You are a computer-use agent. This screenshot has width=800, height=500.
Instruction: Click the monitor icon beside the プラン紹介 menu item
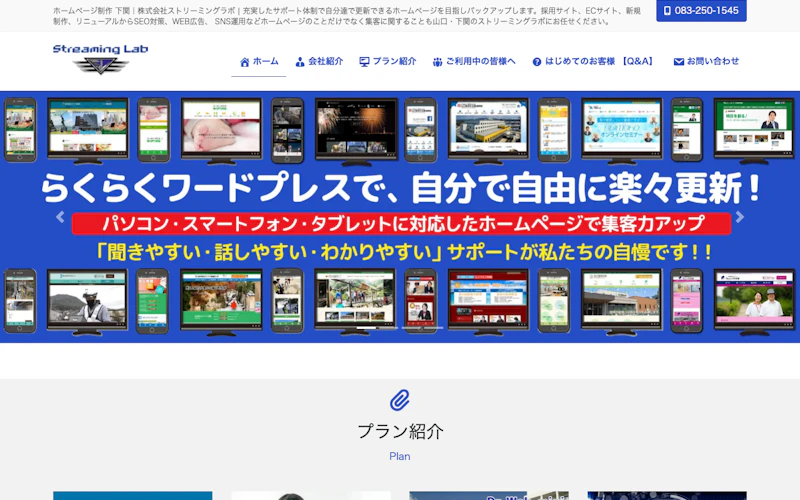pos(364,62)
